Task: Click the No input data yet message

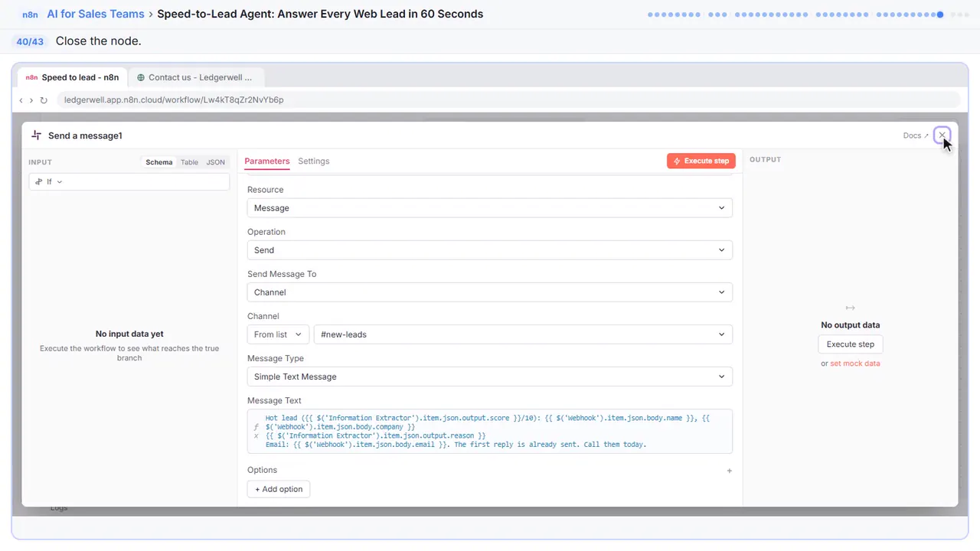Action: (129, 334)
